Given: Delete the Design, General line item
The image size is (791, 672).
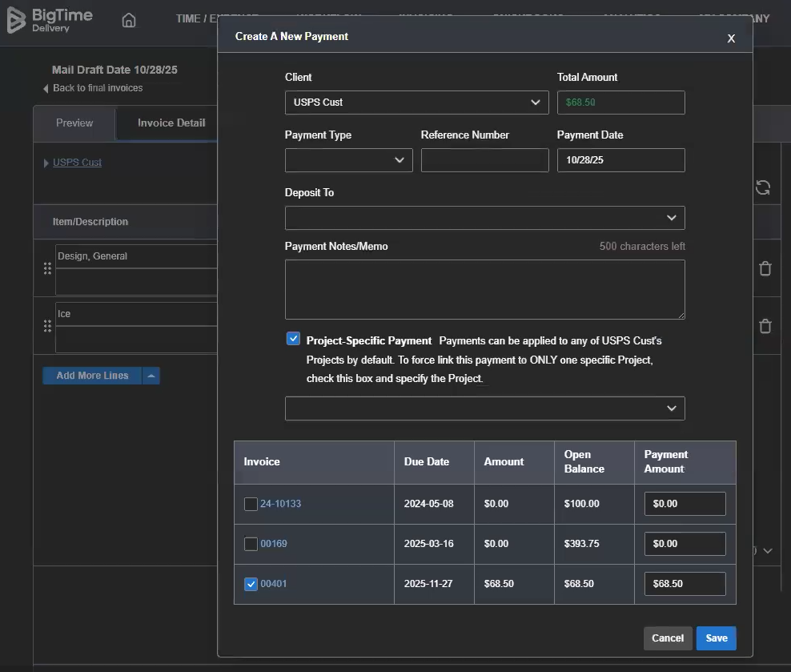Looking at the screenshot, I should pyautogui.click(x=765, y=268).
